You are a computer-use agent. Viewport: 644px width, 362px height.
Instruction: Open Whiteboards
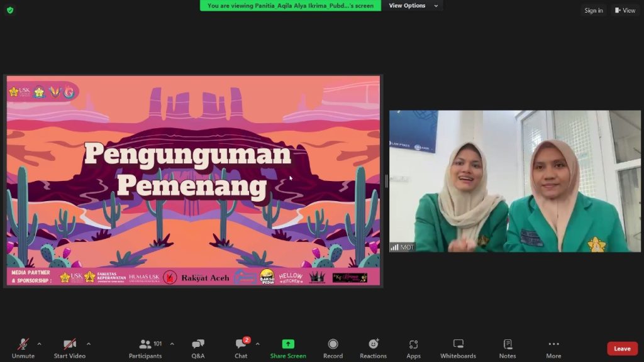coord(458,348)
